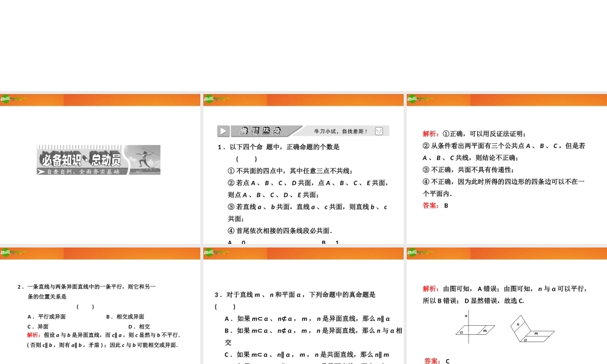
Task: Click the folded-planes diagram on the 答案: C slide
Action: click(532, 329)
